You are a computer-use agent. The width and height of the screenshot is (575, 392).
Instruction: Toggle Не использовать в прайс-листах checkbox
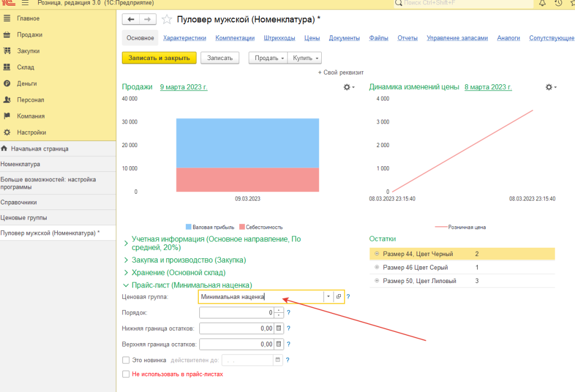pos(126,374)
